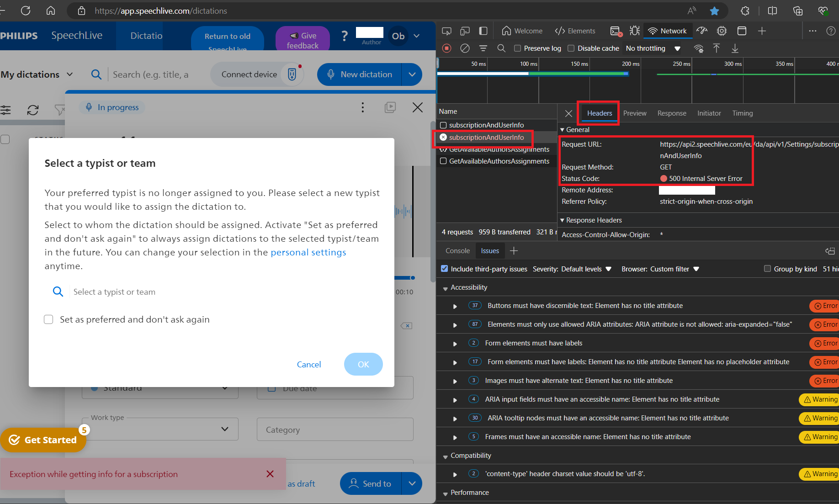
Task: Open the Send to arrow dropdown
Action: tap(412, 483)
